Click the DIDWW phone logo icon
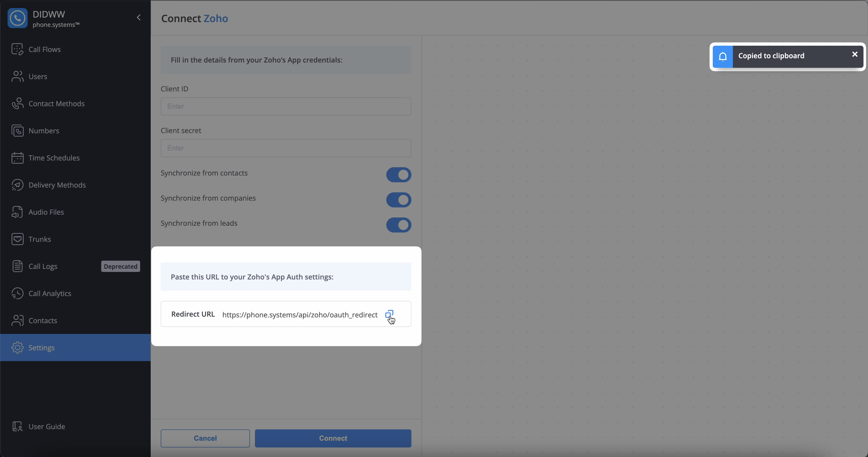The height and width of the screenshot is (457, 868). click(x=18, y=18)
